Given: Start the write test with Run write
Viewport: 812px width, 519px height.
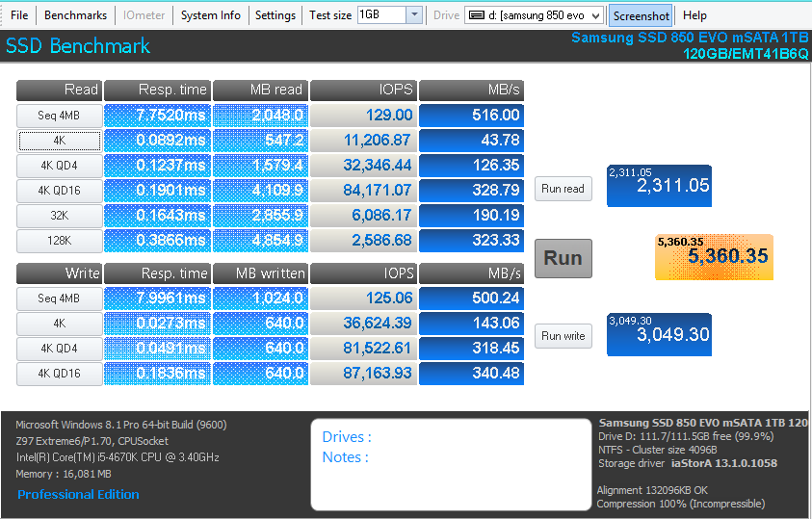Looking at the screenshot, I should (x=563, y=336).
